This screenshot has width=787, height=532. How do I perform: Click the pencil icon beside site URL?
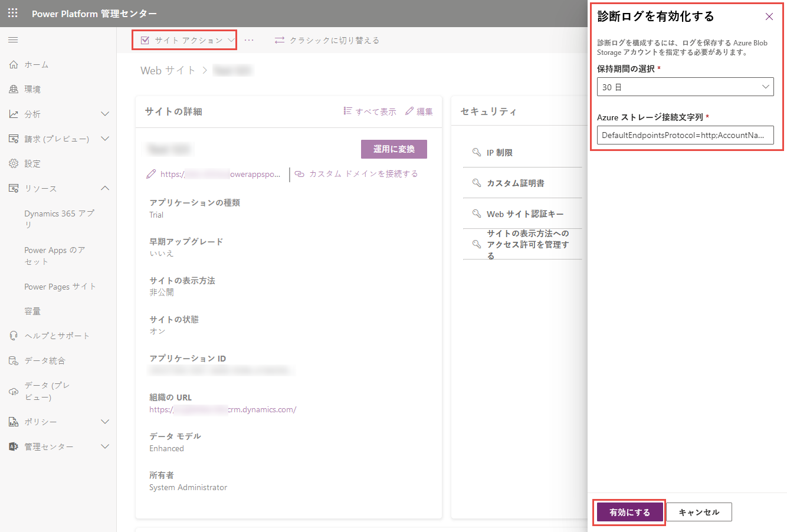point(151,174)
